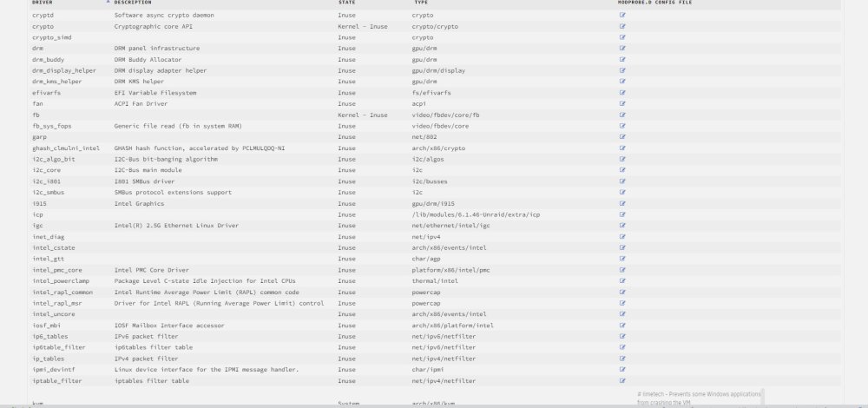Screen dimensions: 868x408
Task: Edit modprobe config for ip6_tables
Action: click(622, 336)
